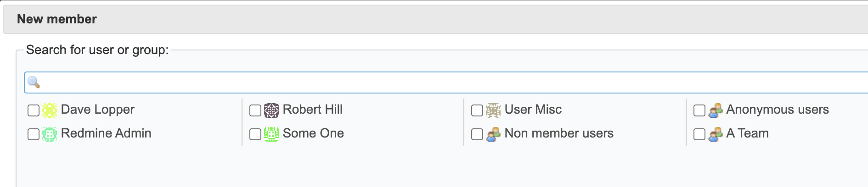Screen dimensions: 868x187
Task: Click Some One's avatar icon
Action: pyautogui.click(x=271, y=134)
